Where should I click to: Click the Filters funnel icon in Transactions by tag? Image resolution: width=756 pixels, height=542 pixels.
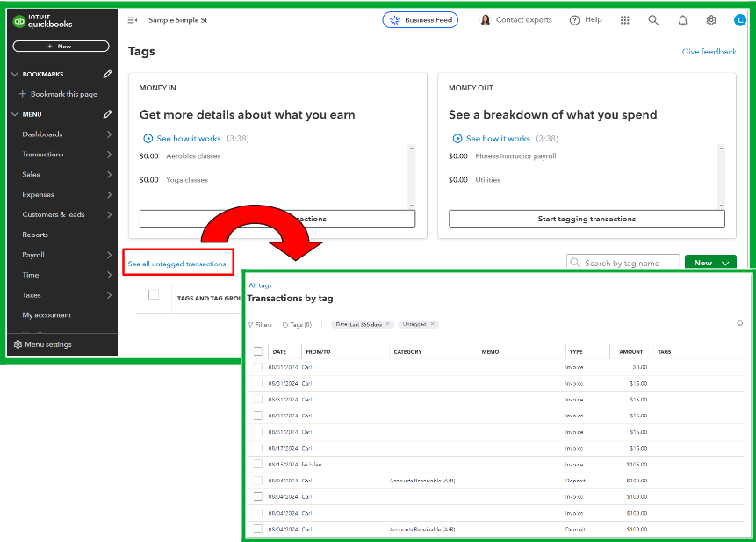coord(250,325)
